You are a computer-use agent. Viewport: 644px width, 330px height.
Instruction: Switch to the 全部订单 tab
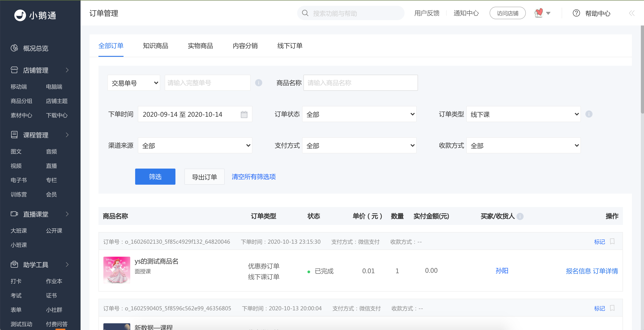click(x=111, y=46)
